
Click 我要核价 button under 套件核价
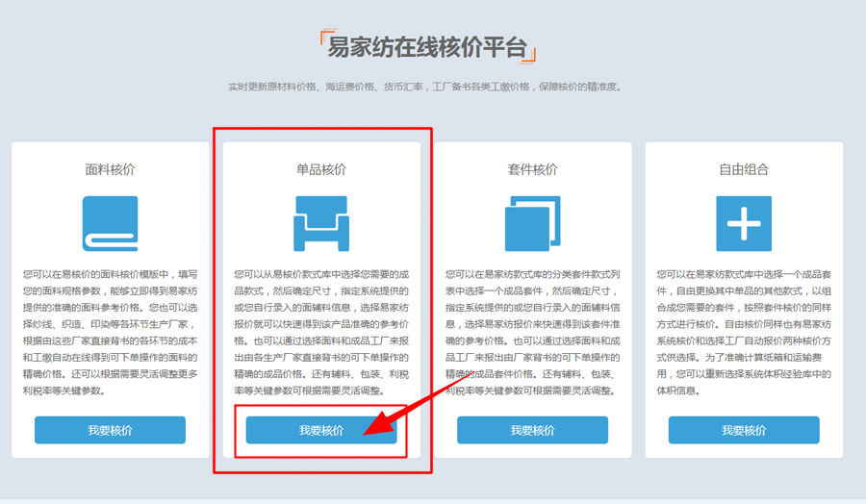[x=532, y=430]
